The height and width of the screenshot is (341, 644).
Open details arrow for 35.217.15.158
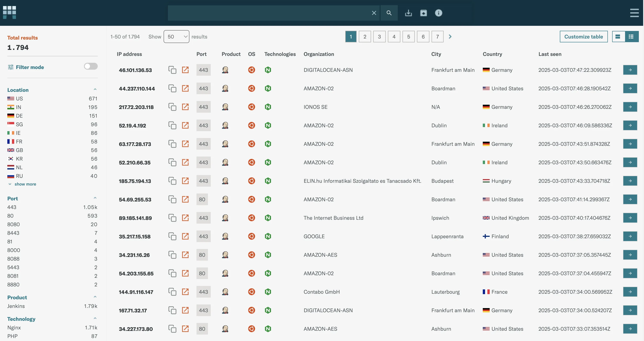tap(630, 236)
